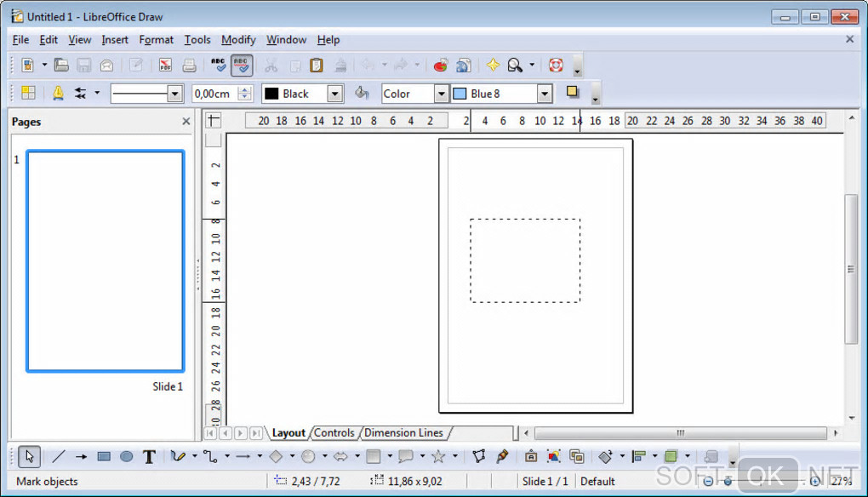This screenshot has height=497, width=868.
Task: Toggle the Edit Points tool
Action: pos(479,457)
